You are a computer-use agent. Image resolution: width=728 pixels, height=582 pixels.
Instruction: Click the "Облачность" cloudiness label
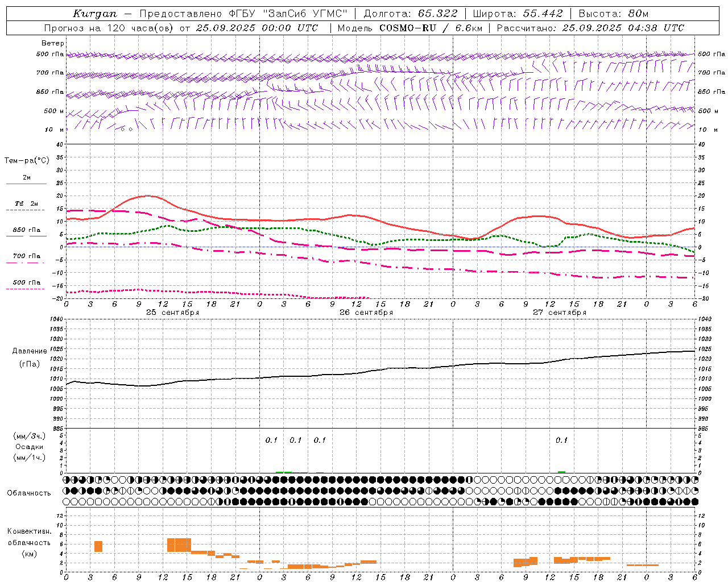[x=29, y=493]
